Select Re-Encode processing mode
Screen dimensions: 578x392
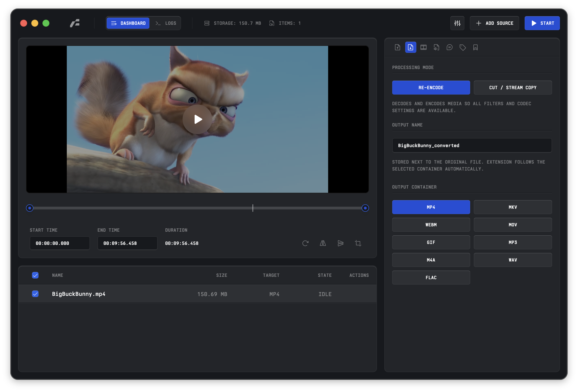click(431, 87)
